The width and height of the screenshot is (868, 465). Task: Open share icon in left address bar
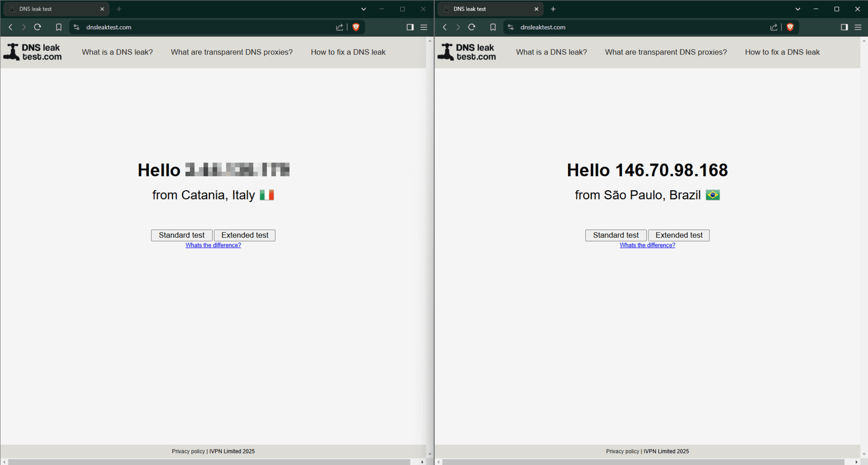tap(339, 27)
